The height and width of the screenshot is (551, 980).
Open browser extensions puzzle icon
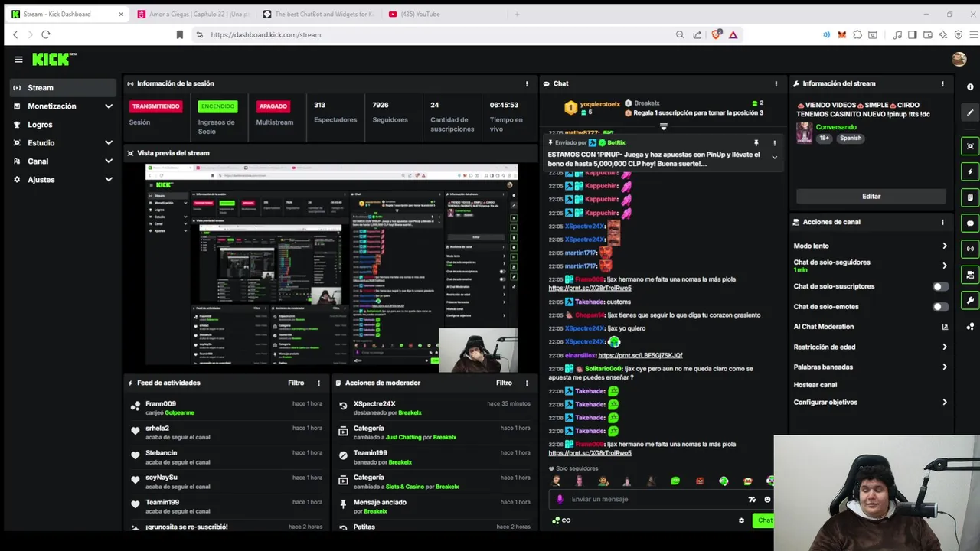pyautogui.click(x=857, y=34)
